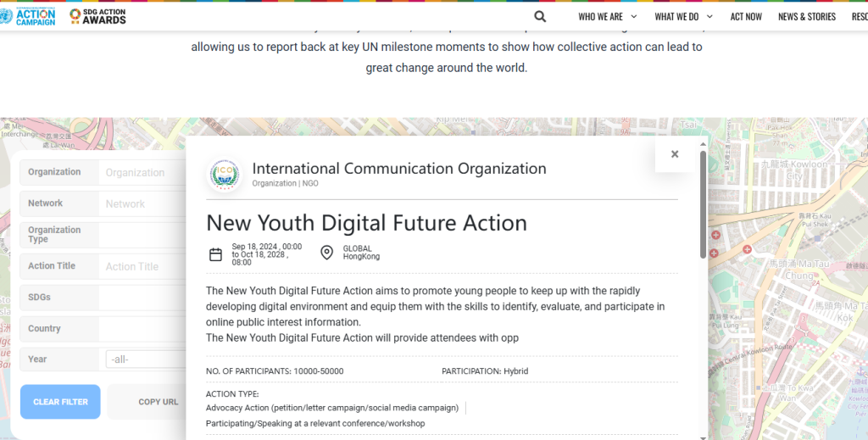The image size is (868, 440).
Task: Expand the What We Do menu
Action: 682,16
